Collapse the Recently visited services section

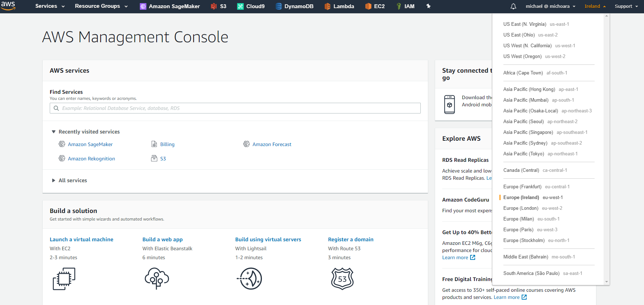(54, 132)
